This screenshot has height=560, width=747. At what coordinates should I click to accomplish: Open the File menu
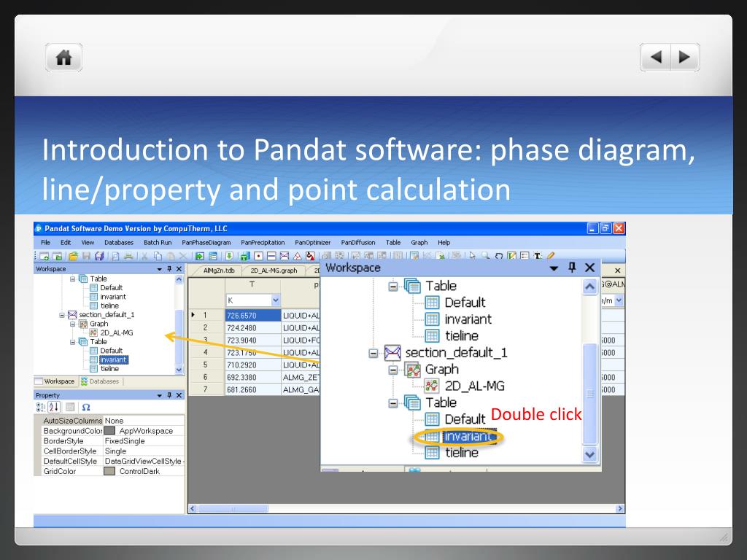(x=45, y=242)
